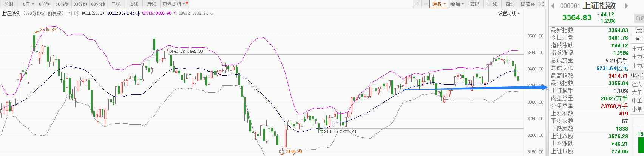Click 下跌家数 value 1838

622,129
